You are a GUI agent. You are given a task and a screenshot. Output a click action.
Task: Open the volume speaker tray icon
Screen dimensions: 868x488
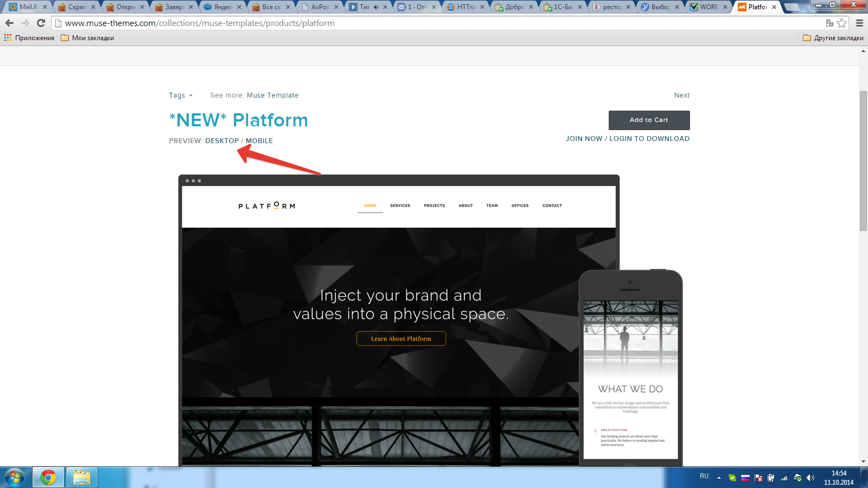810,478
